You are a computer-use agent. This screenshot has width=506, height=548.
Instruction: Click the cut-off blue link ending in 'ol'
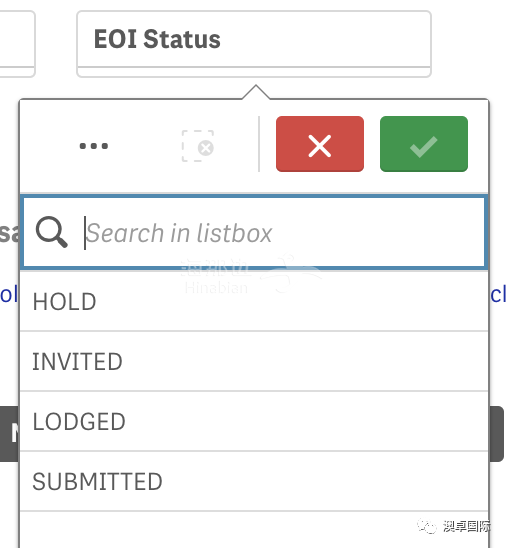click(x=9, y=295)
